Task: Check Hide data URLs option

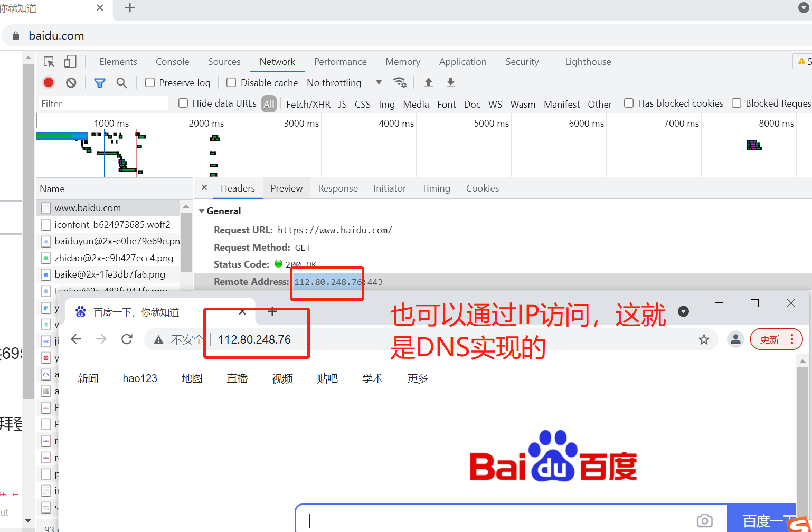Action: point(183,103)
